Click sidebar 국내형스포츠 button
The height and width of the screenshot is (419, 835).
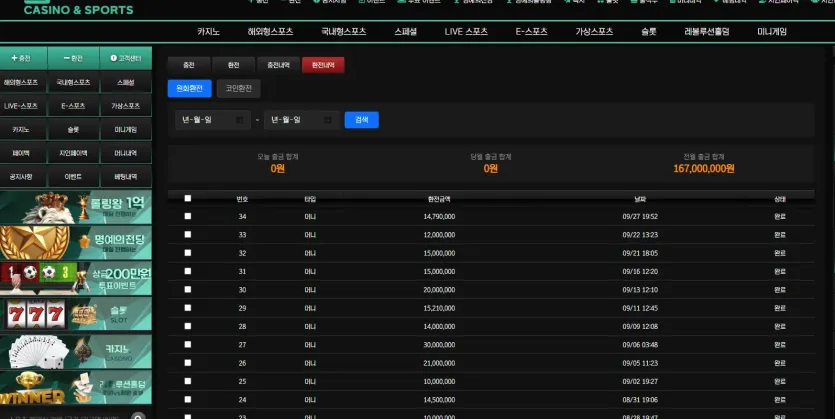73,83
